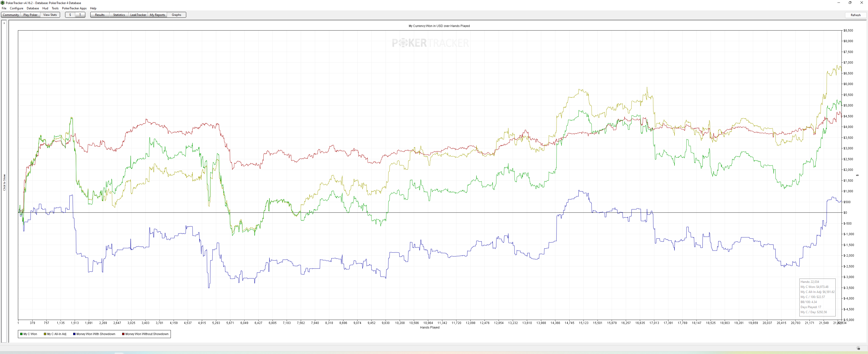Switch to tournaments with T button
The height and width of the screenshot is (354, 868).
point(80,15)
